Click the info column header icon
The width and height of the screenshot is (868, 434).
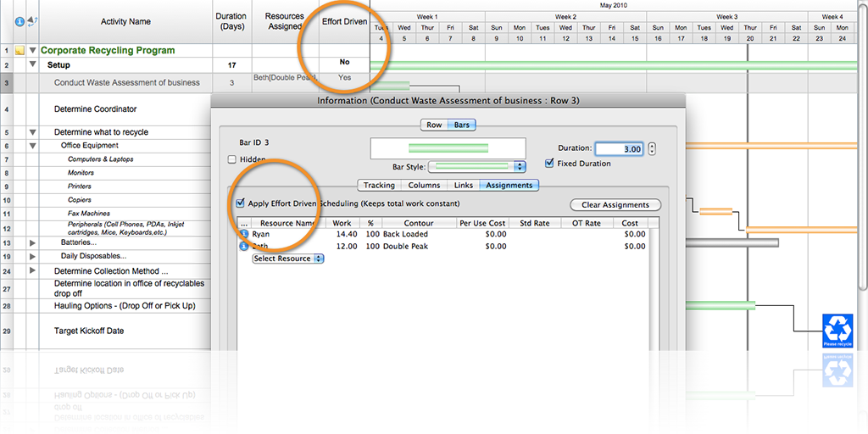pos(19,20)
